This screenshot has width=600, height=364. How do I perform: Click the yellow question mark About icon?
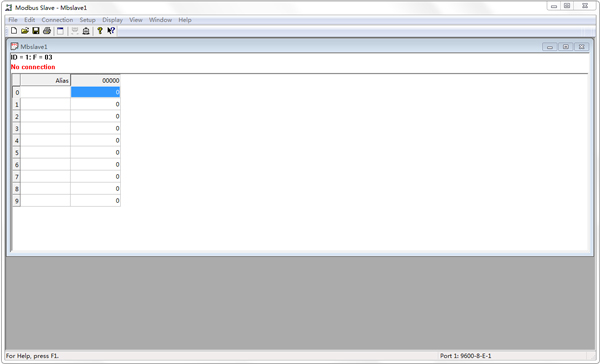click(100, 31)
